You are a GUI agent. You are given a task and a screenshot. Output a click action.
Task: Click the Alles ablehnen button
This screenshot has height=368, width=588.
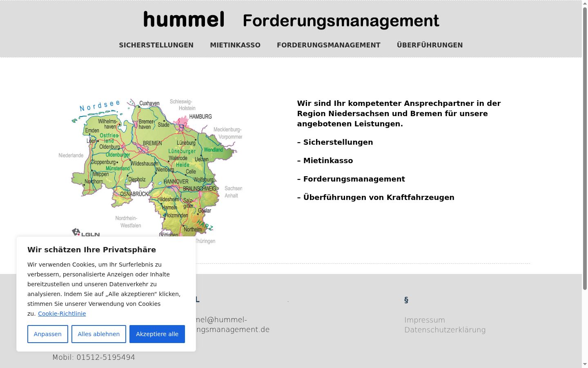99,334
